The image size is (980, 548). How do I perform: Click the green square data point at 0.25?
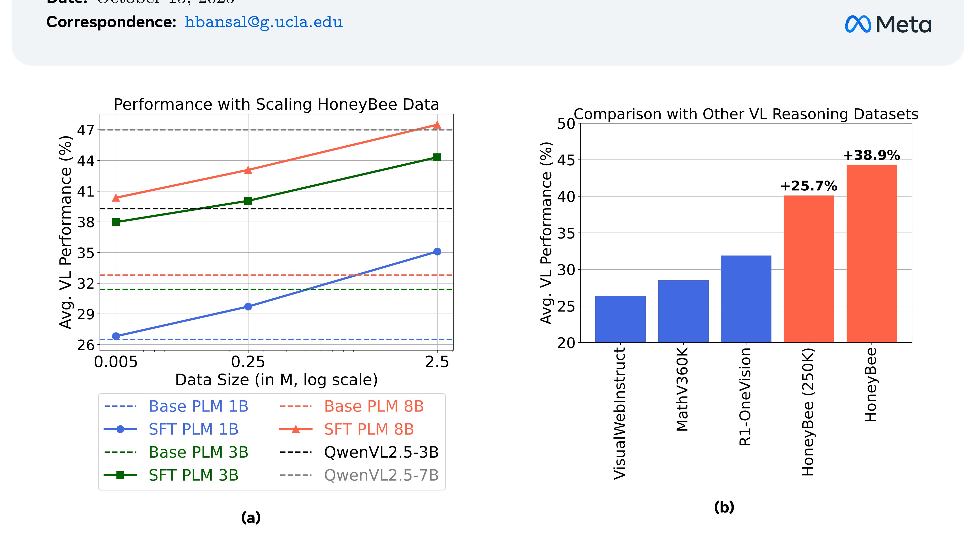[x=248, y=201]
